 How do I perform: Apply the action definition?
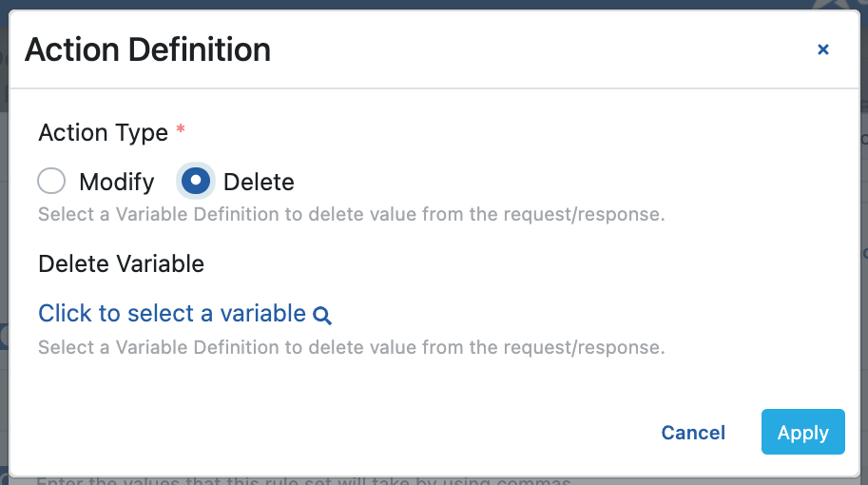coord(802,433)
